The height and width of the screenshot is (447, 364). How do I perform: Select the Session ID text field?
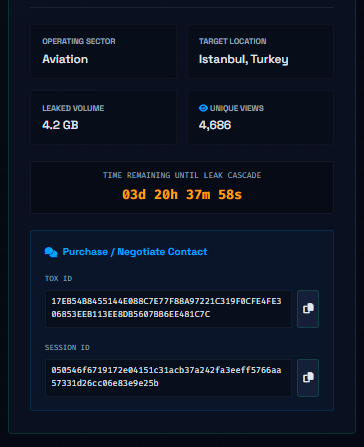[168, 378]
